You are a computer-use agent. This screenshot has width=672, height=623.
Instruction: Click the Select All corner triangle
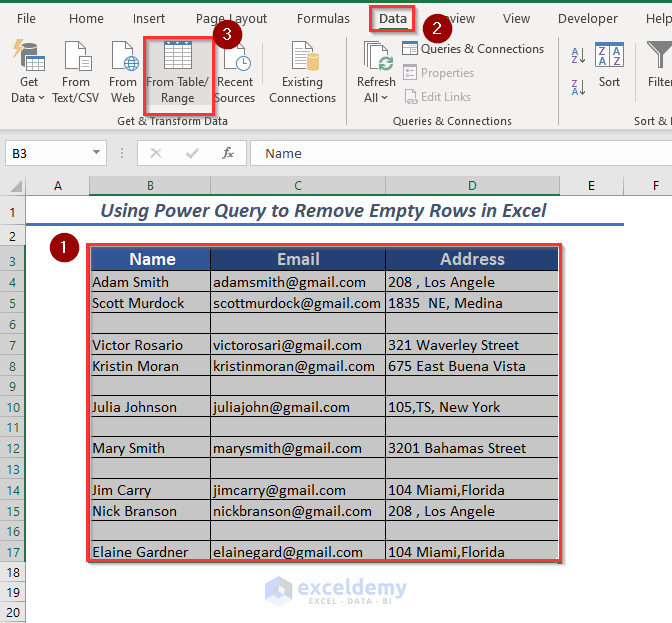click(x=16, y=186)
